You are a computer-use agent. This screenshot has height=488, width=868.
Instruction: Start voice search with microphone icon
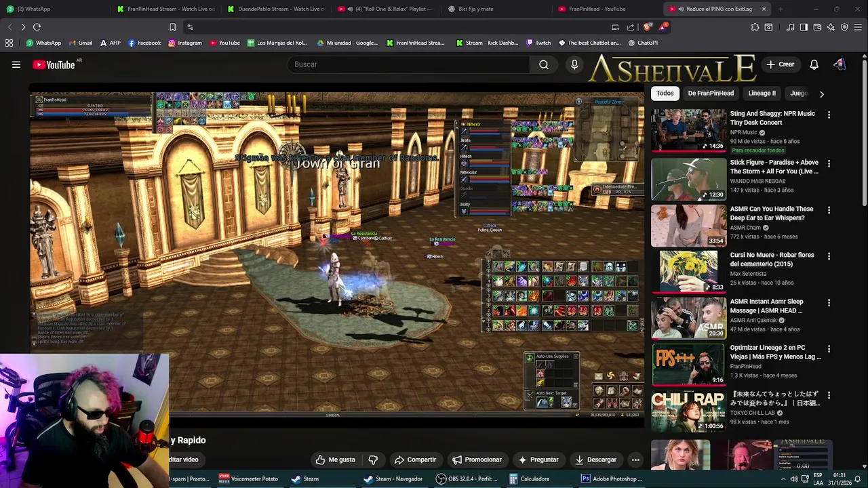click(574, 64)
